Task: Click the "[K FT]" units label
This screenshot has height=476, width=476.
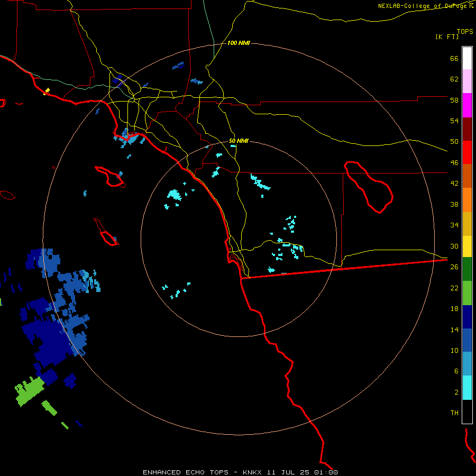Action: pyautogui.click(x=447, y=36)
